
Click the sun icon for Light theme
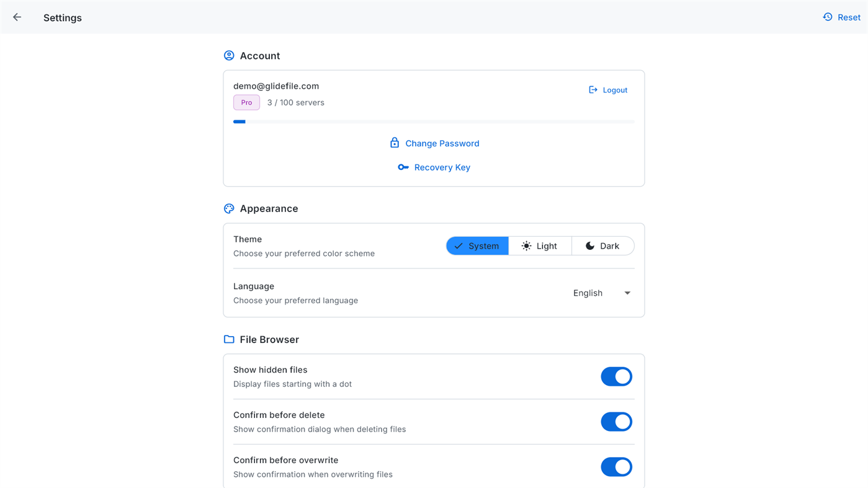click(x=526, y=246)
